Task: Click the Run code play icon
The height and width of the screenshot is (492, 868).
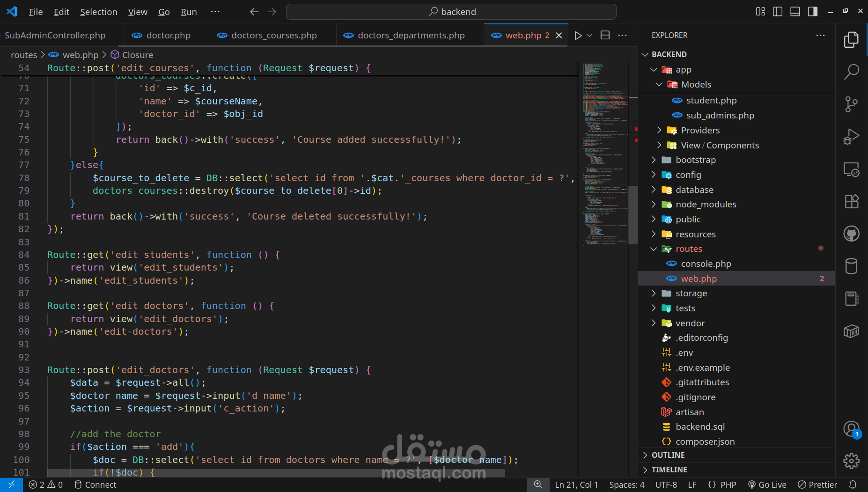Action: point(578,36)
